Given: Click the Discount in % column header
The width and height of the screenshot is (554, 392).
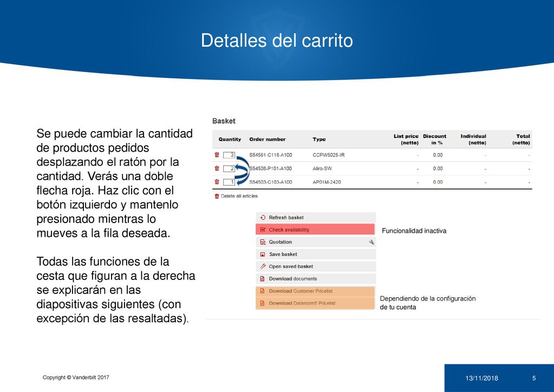Looking at the screenshot, I should click(434, 140).
